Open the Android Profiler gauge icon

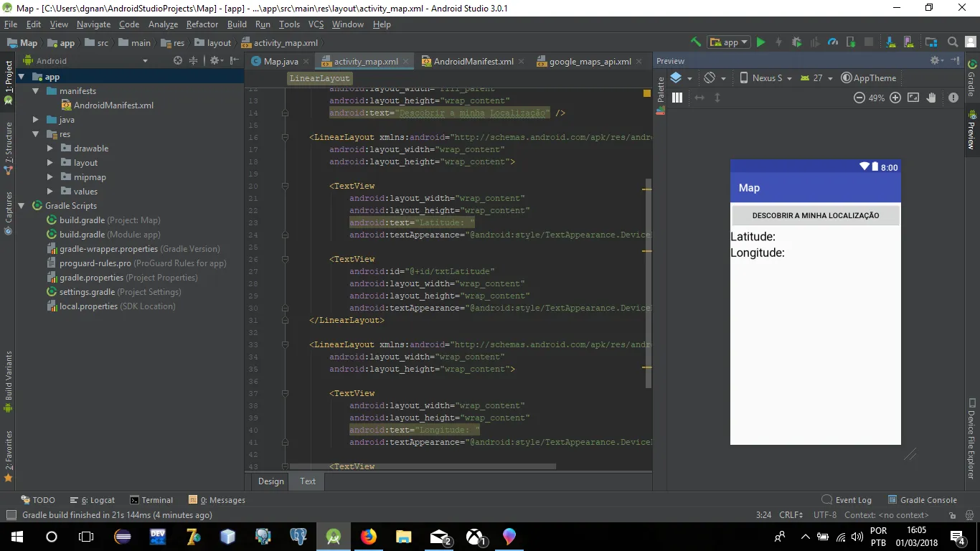[x=833, y=42]
